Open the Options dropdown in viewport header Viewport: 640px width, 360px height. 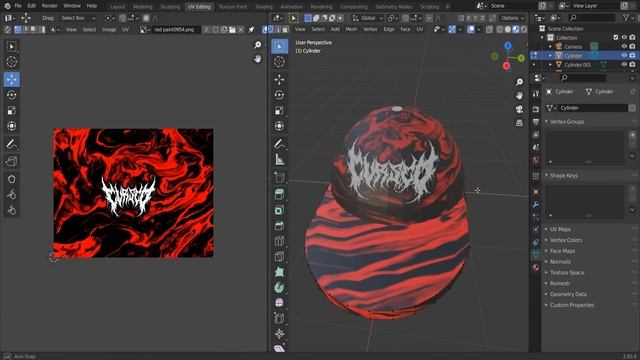512,18
